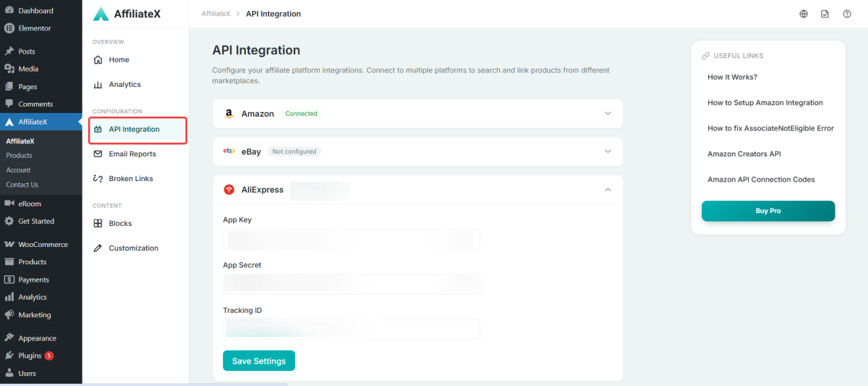The width and height of the screenshot is (868, 386).
Task: Click the Comments bubble icon
Action: click(x=9, y=104)
